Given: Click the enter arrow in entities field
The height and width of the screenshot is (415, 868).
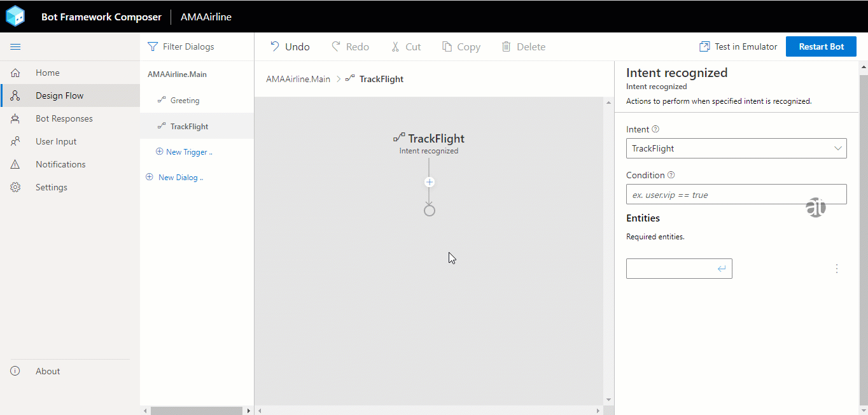Looking at the screenshot, I should pos(722,269).
